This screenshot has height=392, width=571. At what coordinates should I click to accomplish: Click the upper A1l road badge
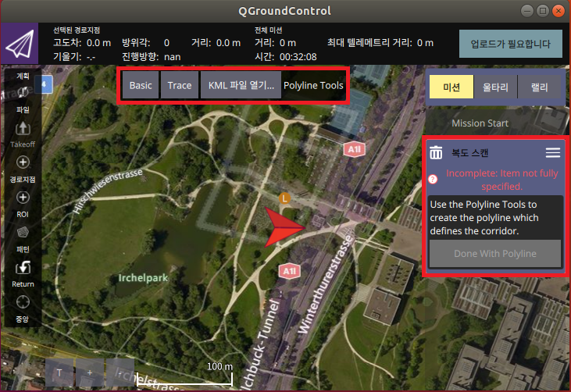pyautogui.click(x=355, y=149)
